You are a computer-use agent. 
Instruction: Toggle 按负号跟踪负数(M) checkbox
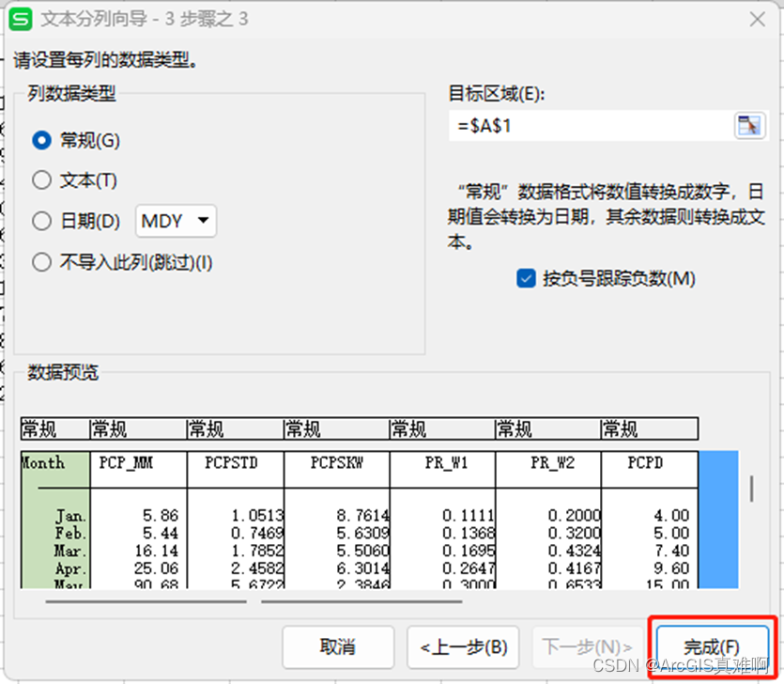pyautogui.click(x=606, y=278)
